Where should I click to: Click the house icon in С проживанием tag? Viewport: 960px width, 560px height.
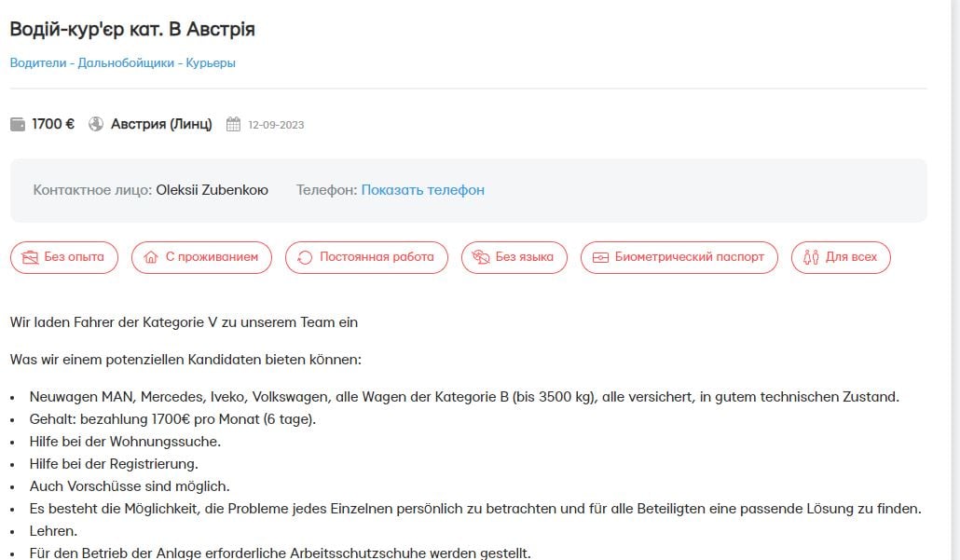(150, 257)
